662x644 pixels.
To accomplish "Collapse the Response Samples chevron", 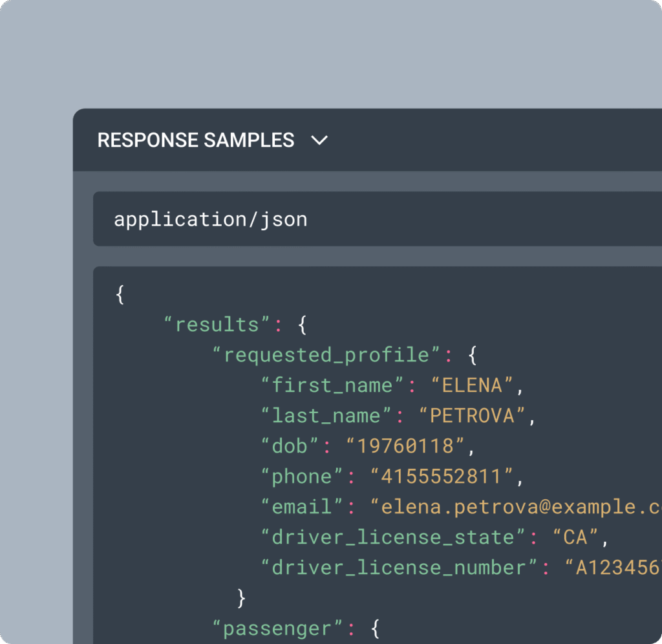I will [319, 140].
